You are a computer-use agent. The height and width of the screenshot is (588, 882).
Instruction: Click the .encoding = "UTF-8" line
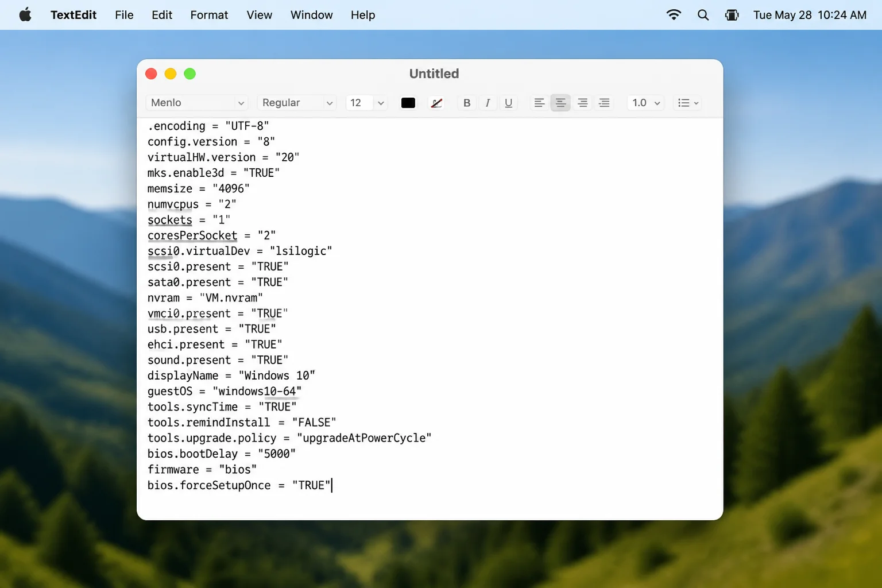pyautogui.click(x=208, y=126)
